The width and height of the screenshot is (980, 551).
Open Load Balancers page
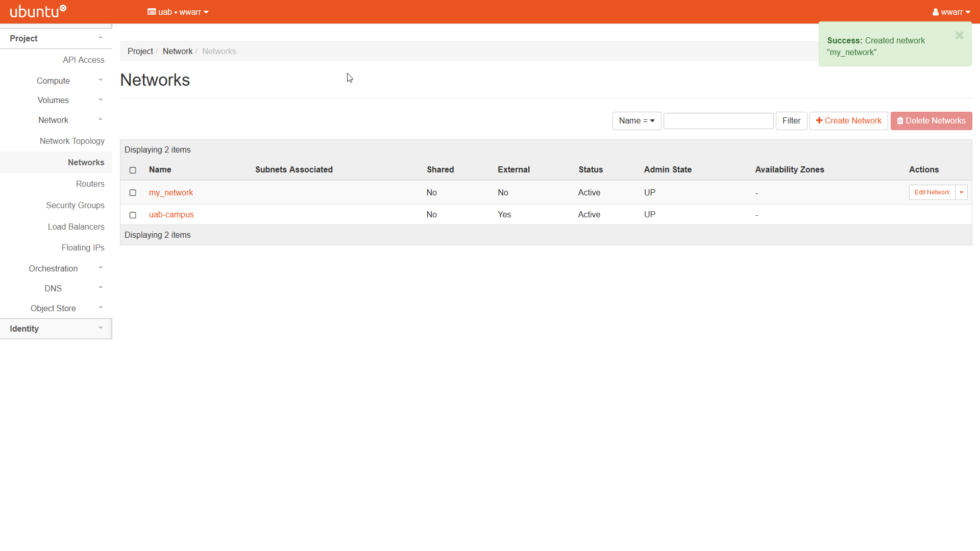click(76, 227)
